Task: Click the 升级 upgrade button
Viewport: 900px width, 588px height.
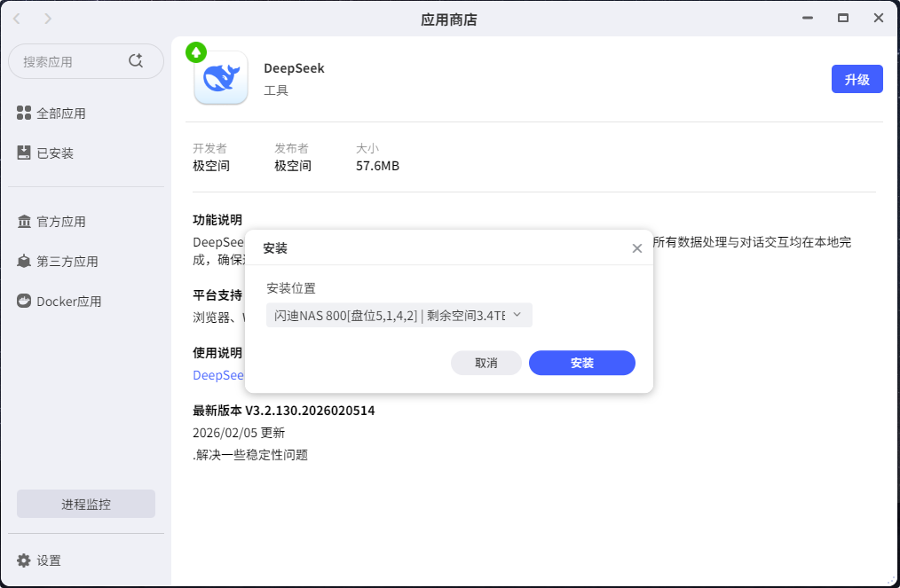Action: (x=857, y=79)
